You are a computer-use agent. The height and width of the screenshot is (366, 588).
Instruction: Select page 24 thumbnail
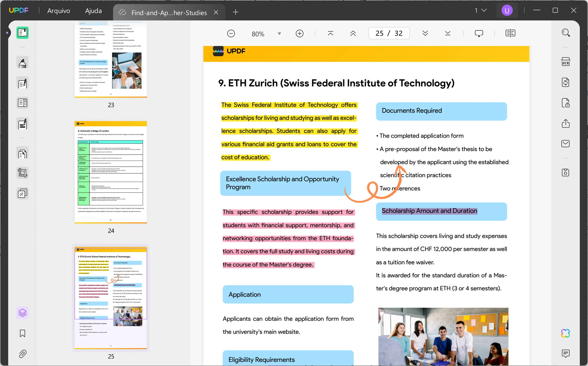pos(111,172)
